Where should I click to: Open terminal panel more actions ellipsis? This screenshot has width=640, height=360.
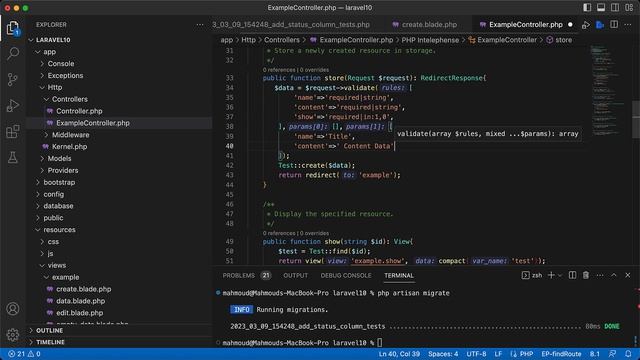coord(600,276)
